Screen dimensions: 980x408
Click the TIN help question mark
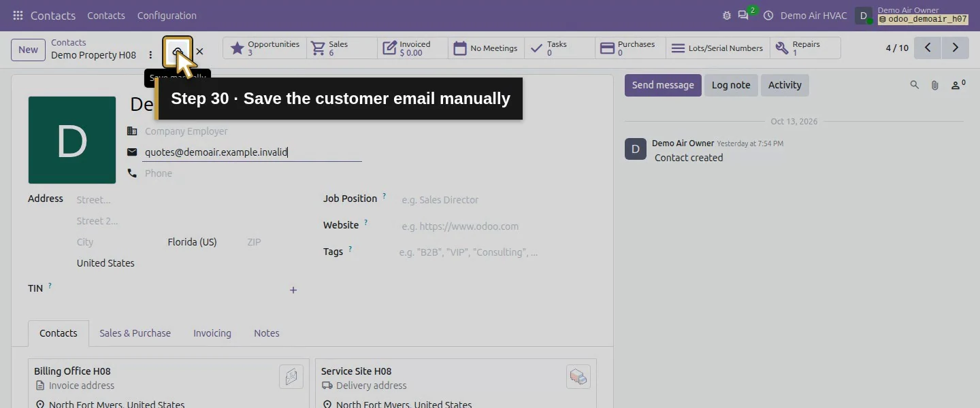click(x=50, y=286)
